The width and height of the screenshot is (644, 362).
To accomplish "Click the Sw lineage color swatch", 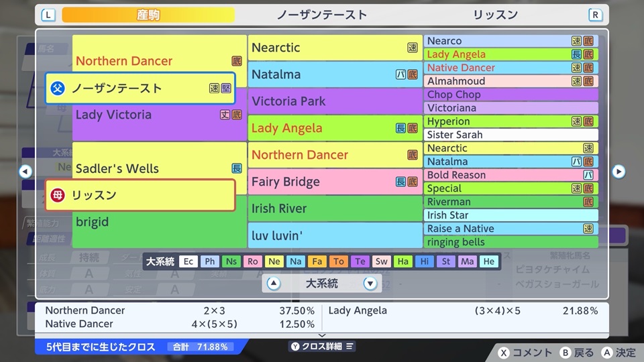I will coord(382,261).
